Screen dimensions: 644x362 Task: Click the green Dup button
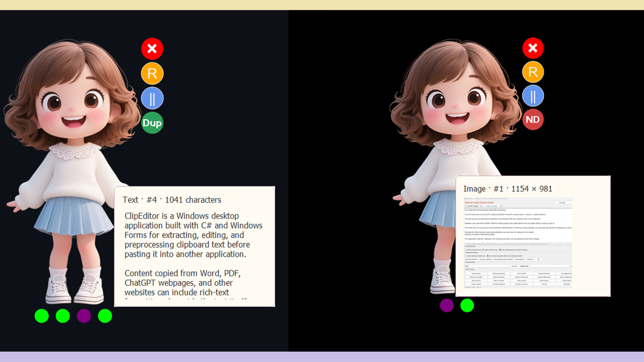[x=152, y=123]
